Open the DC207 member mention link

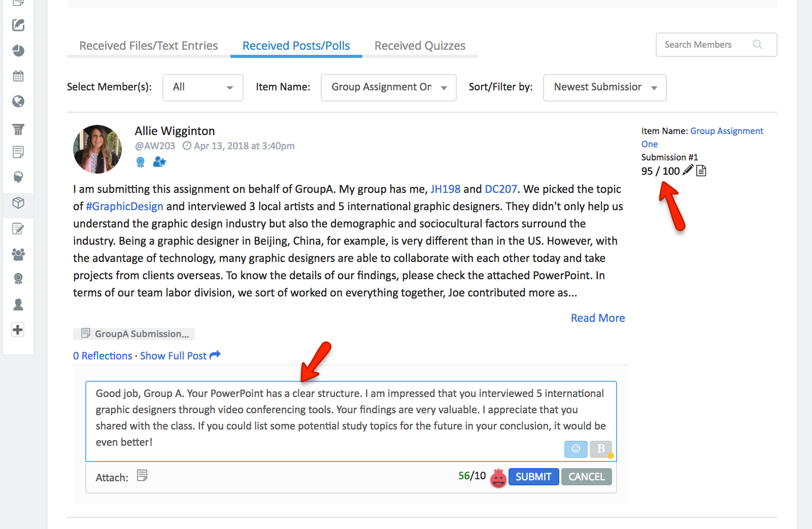501,189
